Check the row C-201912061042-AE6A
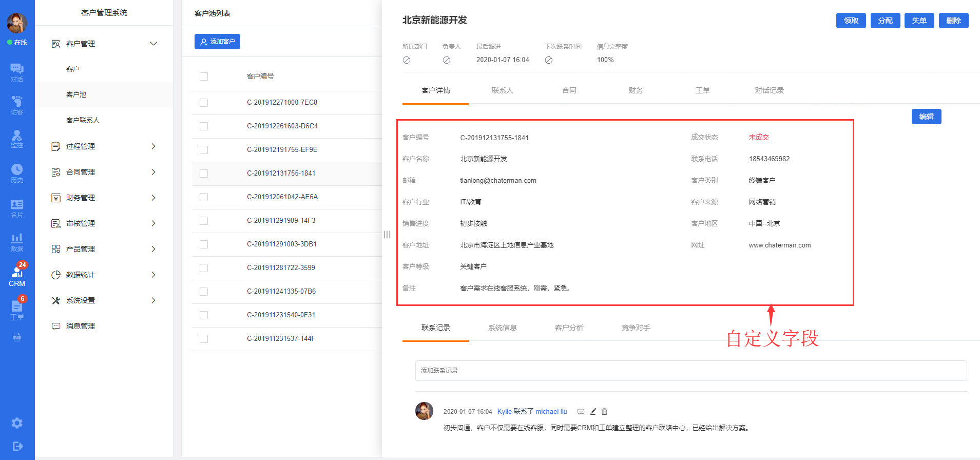Viewport: 980px width, 460px height. click(204, 197)
